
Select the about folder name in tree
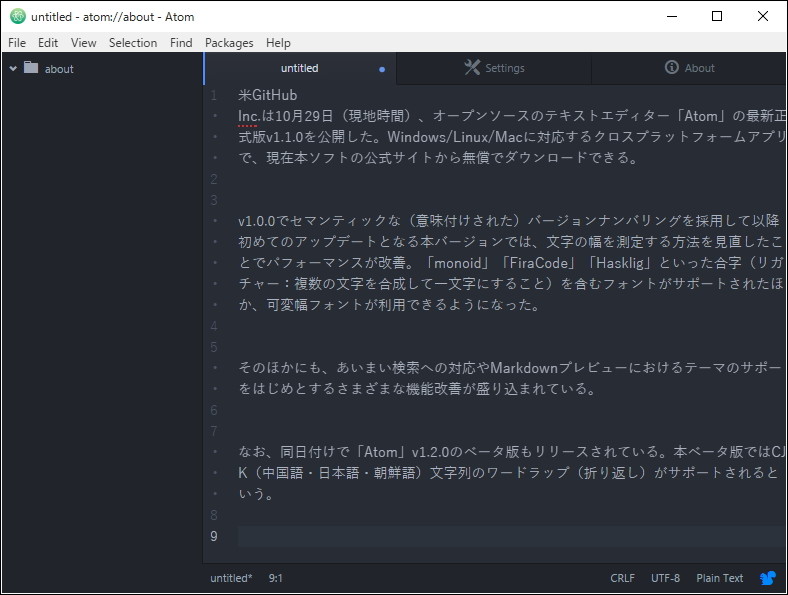click(59, 69)
